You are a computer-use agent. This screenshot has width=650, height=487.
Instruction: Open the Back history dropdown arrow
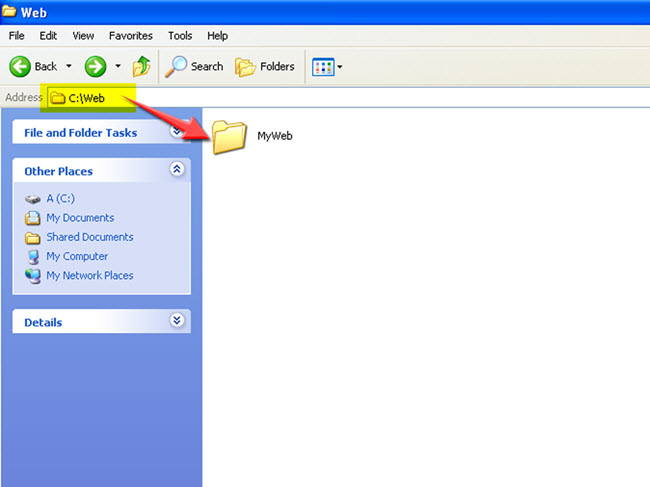point(69,66)
